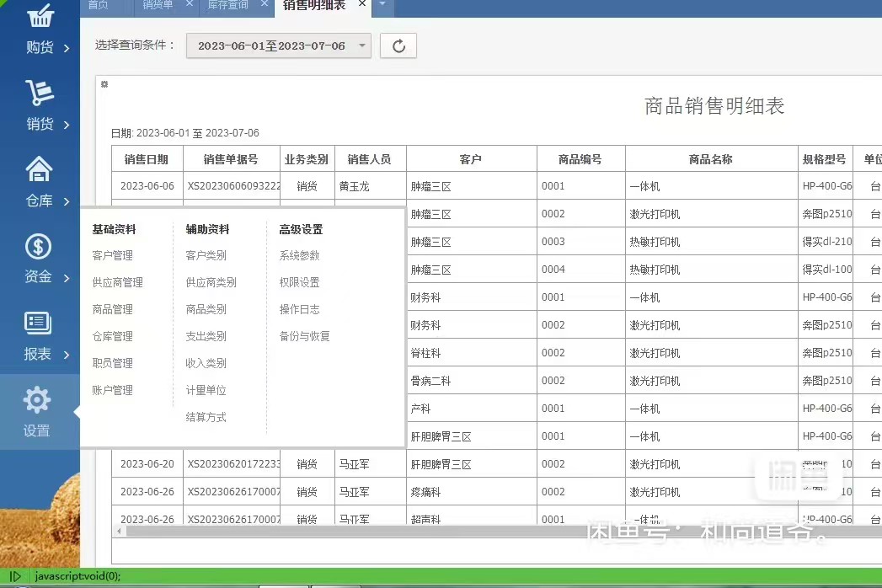The width and height of the screenshot is (882, 588).
Task: Expand the tab list dropdown arrow
Action: pyautogui.click(x=382, y=5)
